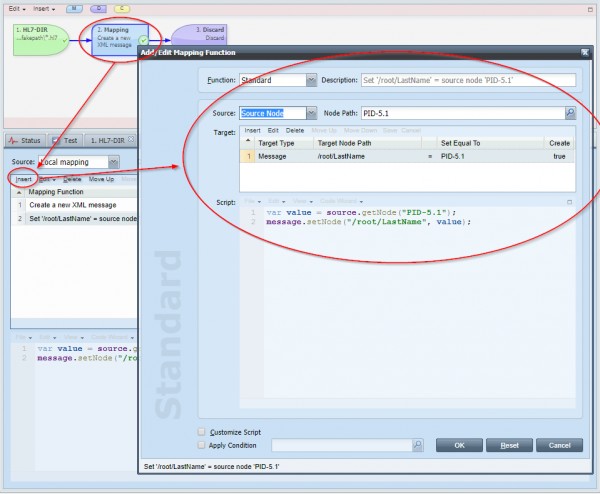Screen dimensions: 600x494
Task: Click Move Up in mapping function toolbar
Action: pos(101,179)
